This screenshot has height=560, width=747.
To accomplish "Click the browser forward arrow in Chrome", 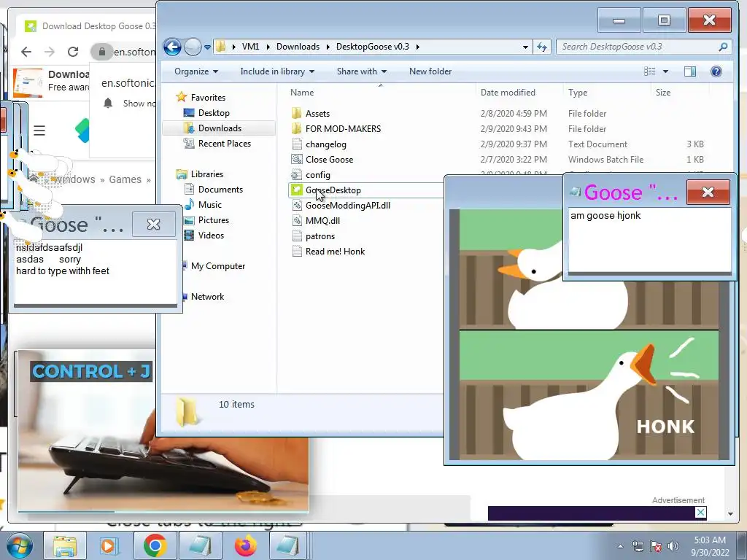I will tap(50, 52).
